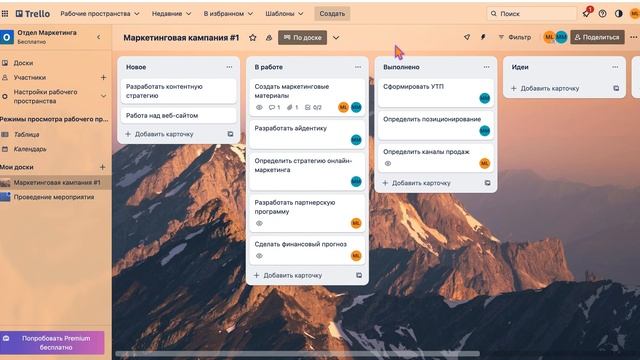Viewport: 640px width, 360px height.
Task: Toggle the theme contrast icon
Action: click(x=619, y=13)
